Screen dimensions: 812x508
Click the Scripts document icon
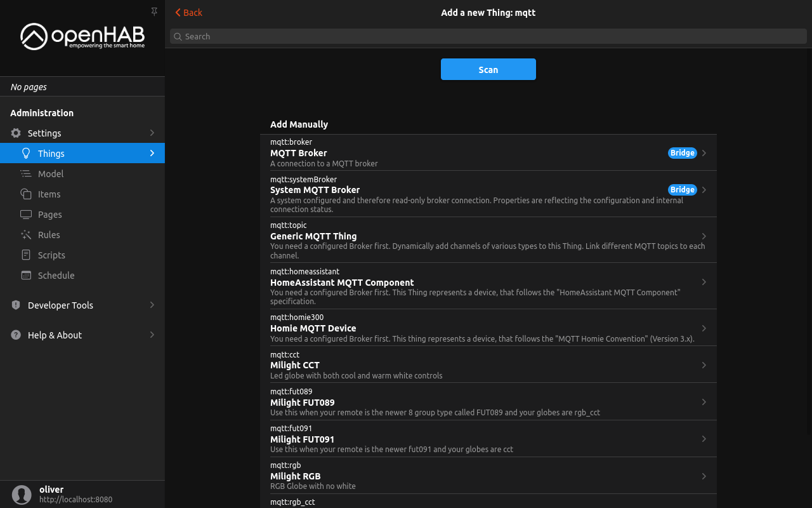[x=26, y=255]
